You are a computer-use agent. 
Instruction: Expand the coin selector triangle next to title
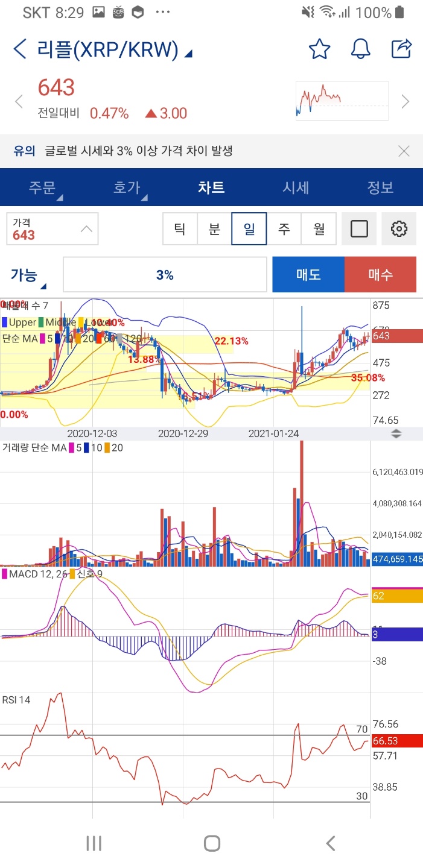[x=188, y=54]
